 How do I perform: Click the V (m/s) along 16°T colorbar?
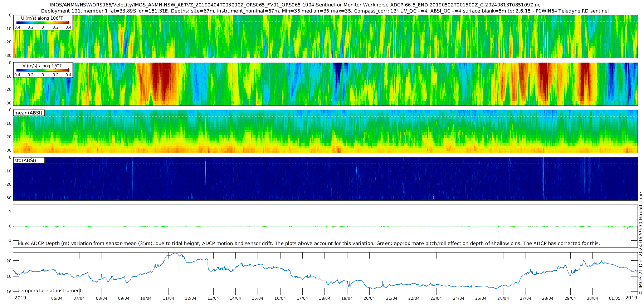coord(43,70)
